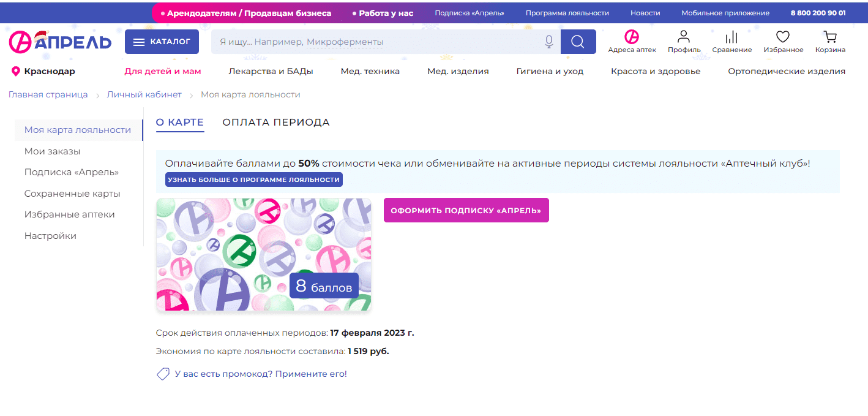Open Адреса аптек icon
The width and height of the screenshot is (868, 416).
tap(632, 42)
